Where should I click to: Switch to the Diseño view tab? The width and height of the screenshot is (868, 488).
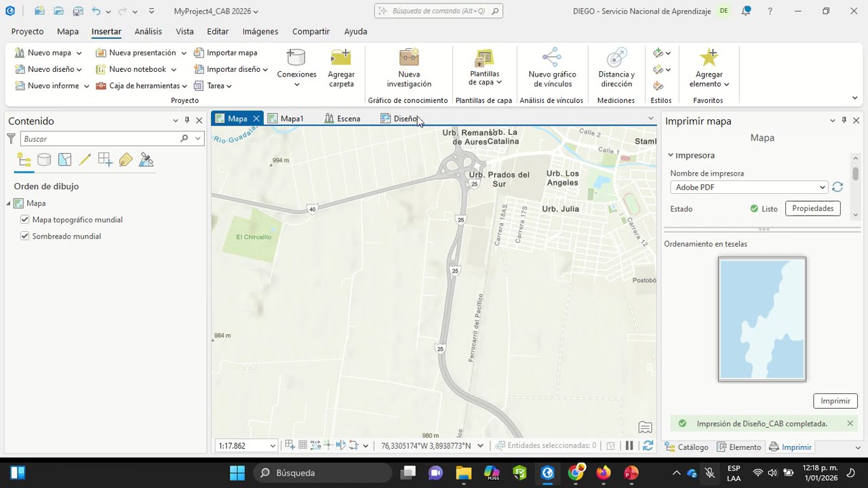click(400, 119)
